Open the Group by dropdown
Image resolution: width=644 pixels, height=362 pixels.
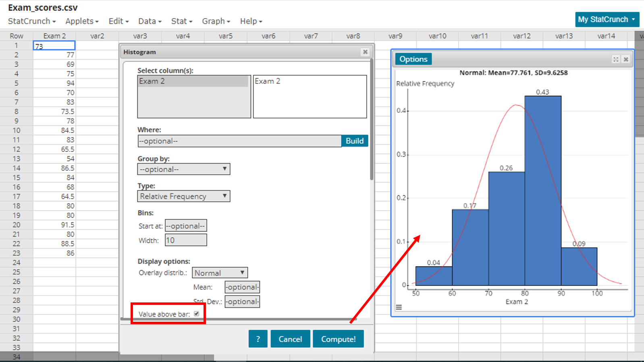184,169
